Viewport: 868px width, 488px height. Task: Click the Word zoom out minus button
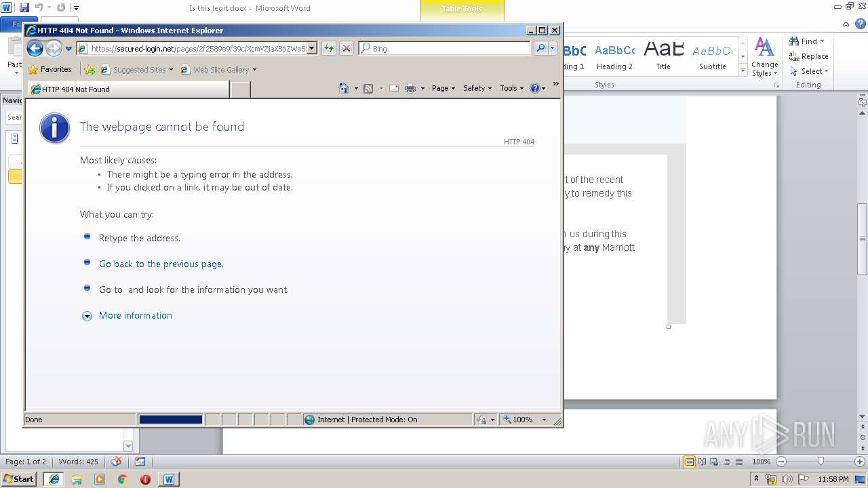point(781,462)
